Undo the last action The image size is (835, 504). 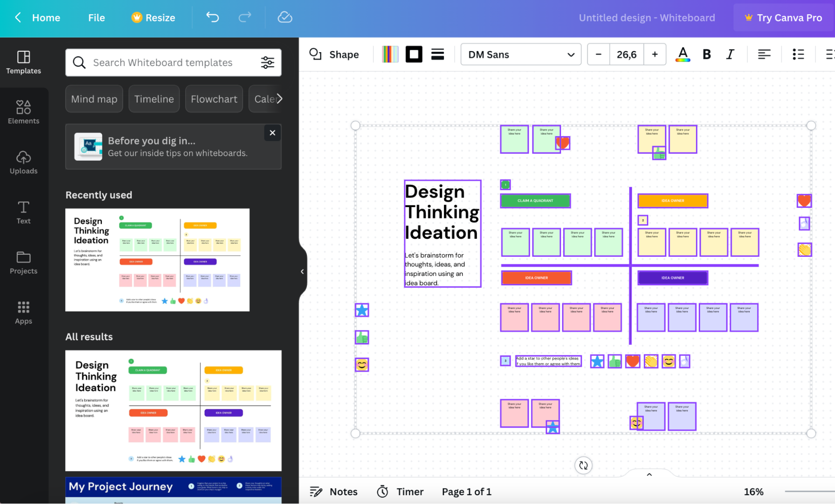tap(213, 17)
